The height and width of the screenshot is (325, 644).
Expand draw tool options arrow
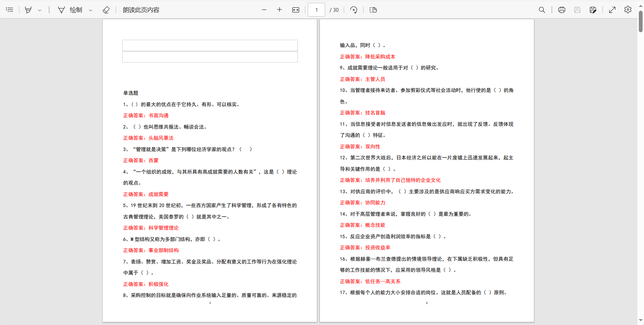click(91, 10)
